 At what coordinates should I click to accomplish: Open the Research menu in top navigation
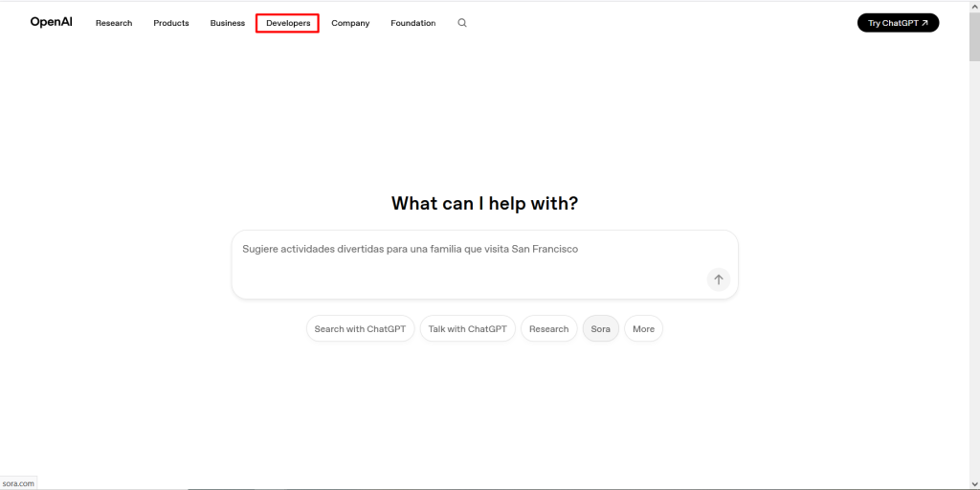point(114,23)
